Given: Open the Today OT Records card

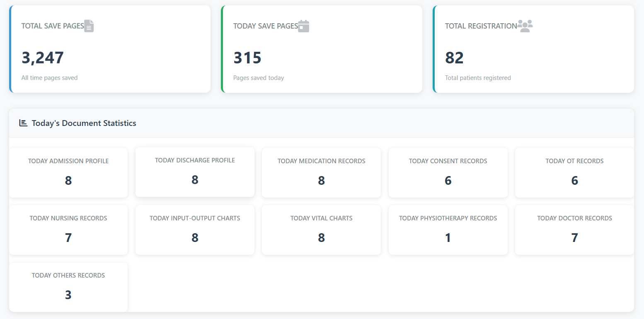Looking at the screenshot, I should click(x=574, y=172).
